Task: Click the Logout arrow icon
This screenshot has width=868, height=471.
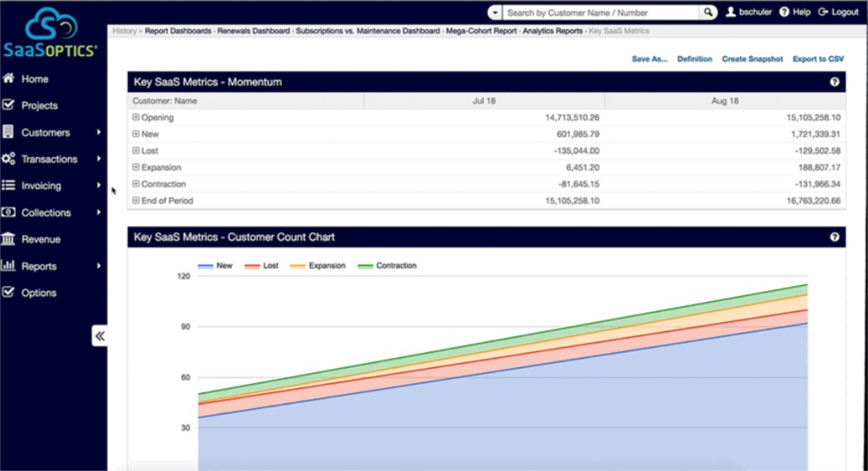Action: 823,12
